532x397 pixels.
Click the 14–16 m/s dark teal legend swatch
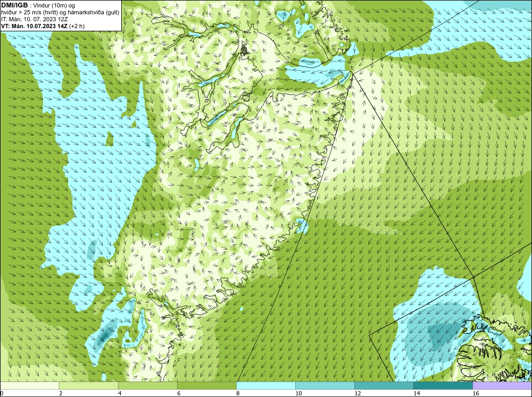[x=443, y=385]
